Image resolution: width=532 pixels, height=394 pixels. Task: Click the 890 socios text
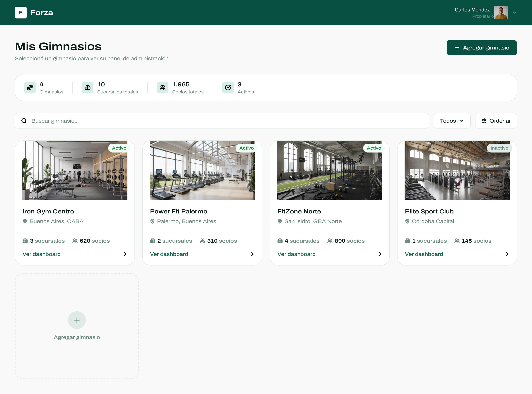point(349,241)
